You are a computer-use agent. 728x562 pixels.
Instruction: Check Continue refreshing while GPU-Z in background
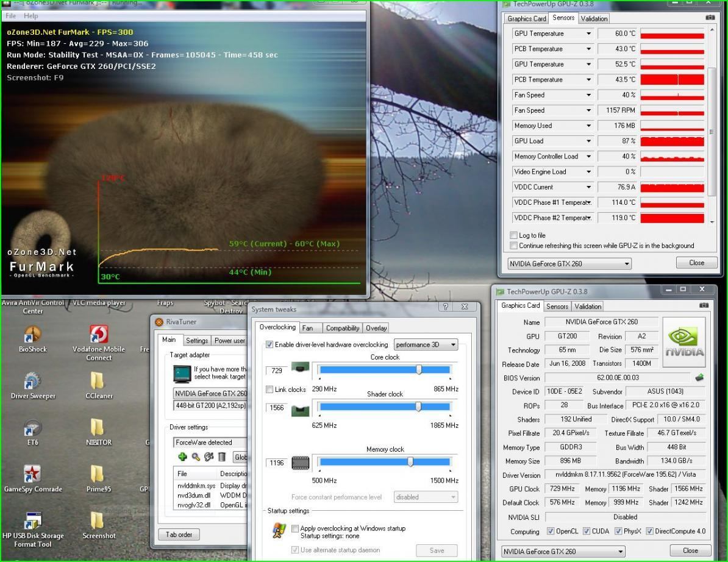click(x=513, y=246)
